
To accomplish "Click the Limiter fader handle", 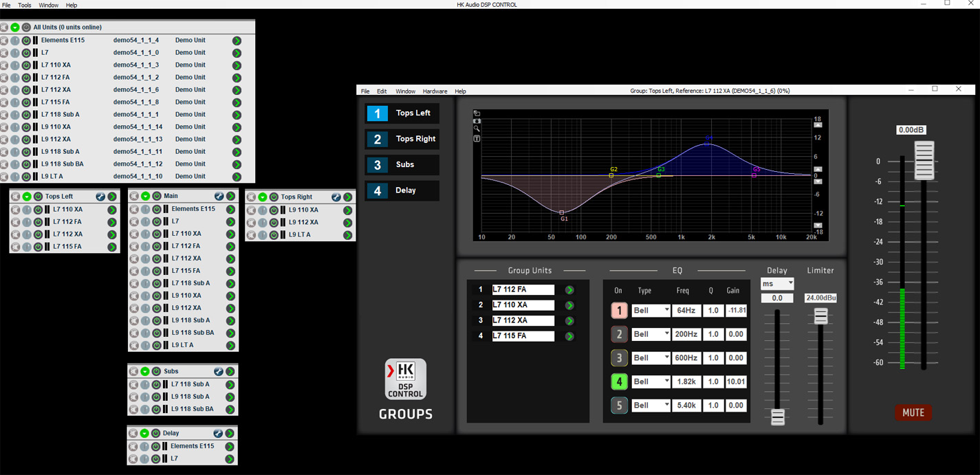I will 820,316.
